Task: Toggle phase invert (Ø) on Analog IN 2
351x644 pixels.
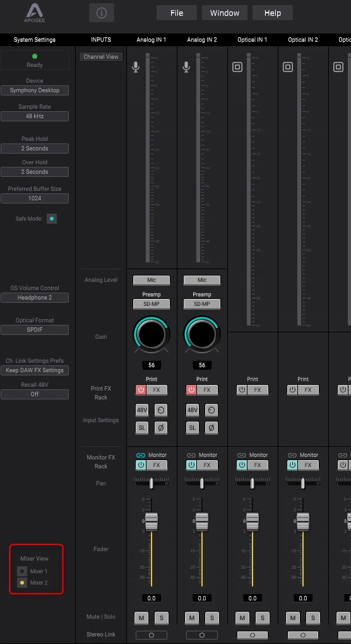Action: [211, 428]
